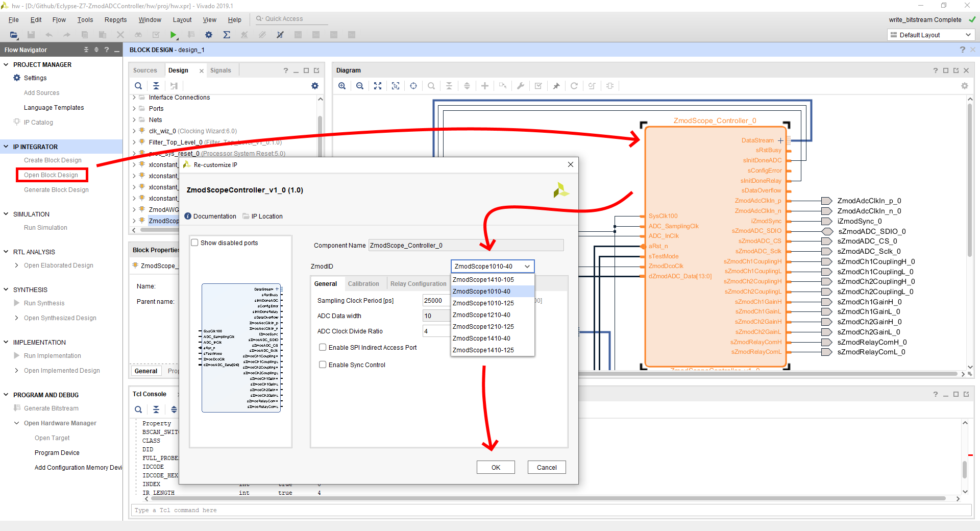The width and height of the screenshot is (980, 531).
Task: Save using the toolbar disk icon
Action: coord(31,35)
